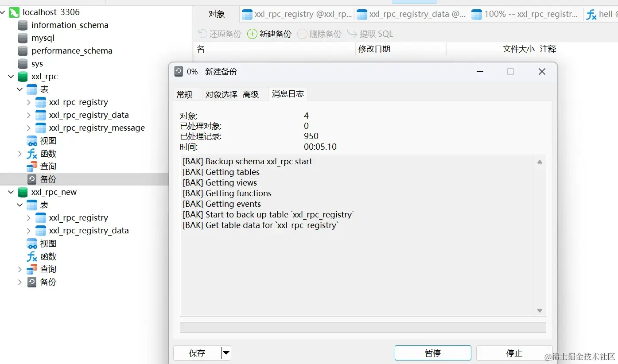Screen dimensions: 618x364
Task: Click the information_schema database icon
Action: 23,25
